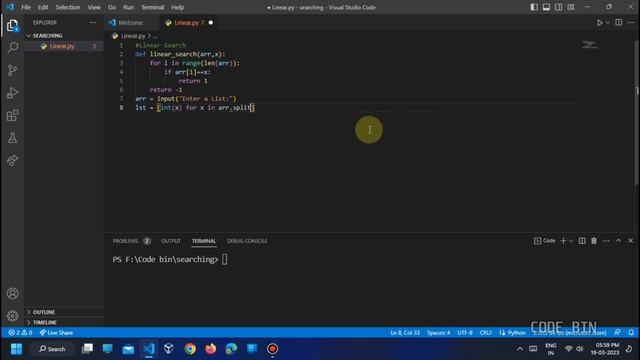Viewport: 640px width, 360px height.
Task: Switch to the Welcome tab
Action: 131,22
